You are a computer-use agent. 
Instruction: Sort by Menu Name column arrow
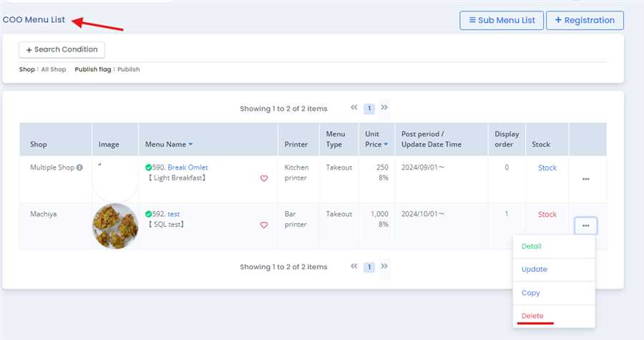pos(190,145)
